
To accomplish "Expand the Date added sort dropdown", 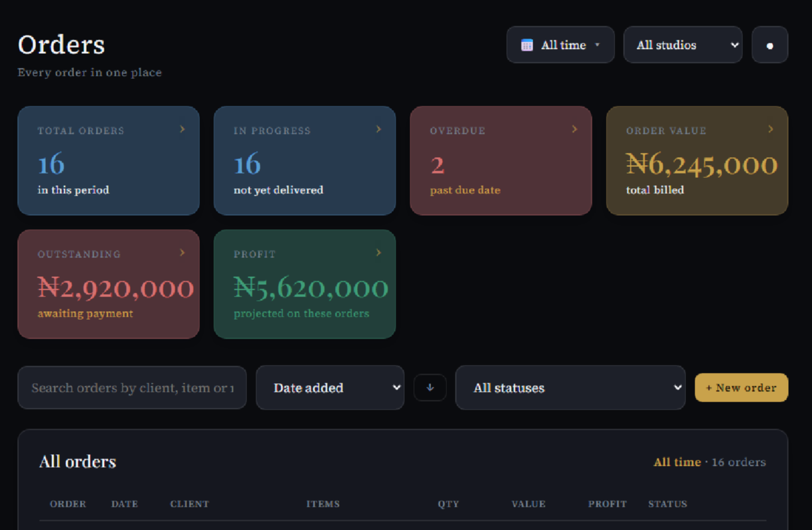I will (330, 388).
